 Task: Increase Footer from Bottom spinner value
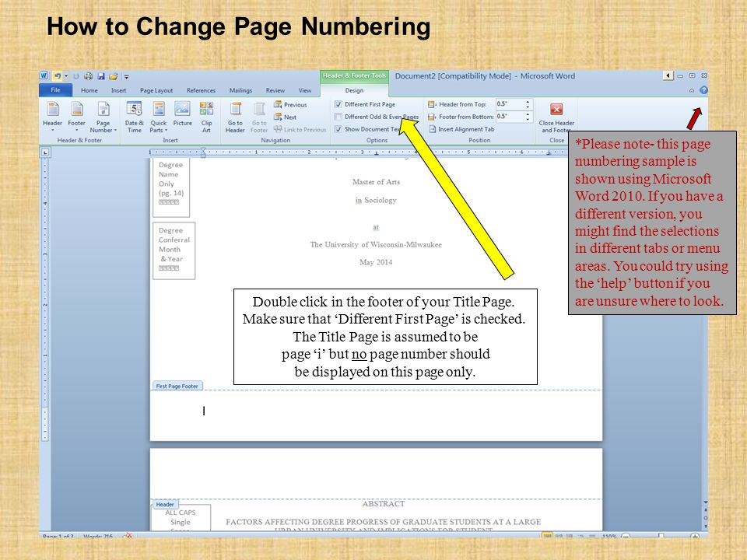[x=528, y=114]
